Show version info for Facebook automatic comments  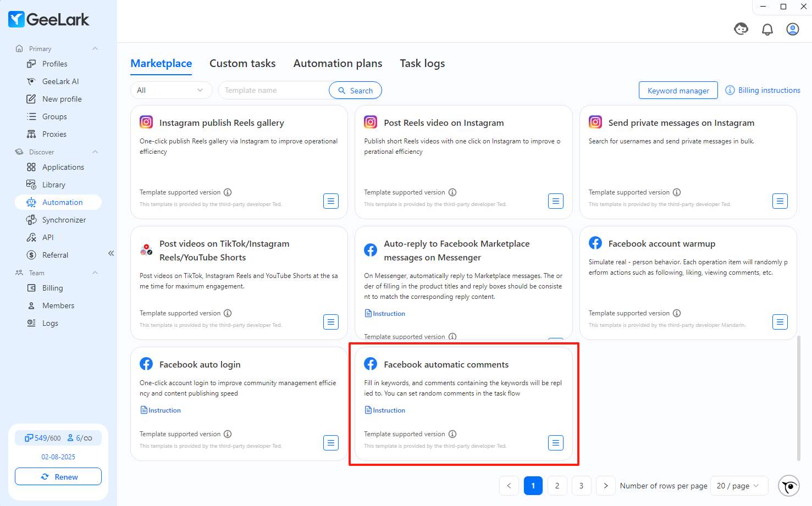pos(452,434)
